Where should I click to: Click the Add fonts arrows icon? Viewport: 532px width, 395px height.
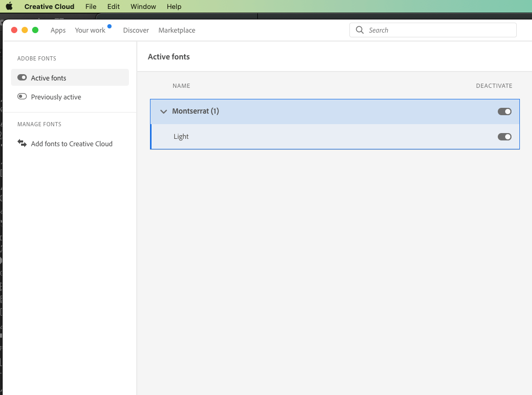tap(22, 144)
